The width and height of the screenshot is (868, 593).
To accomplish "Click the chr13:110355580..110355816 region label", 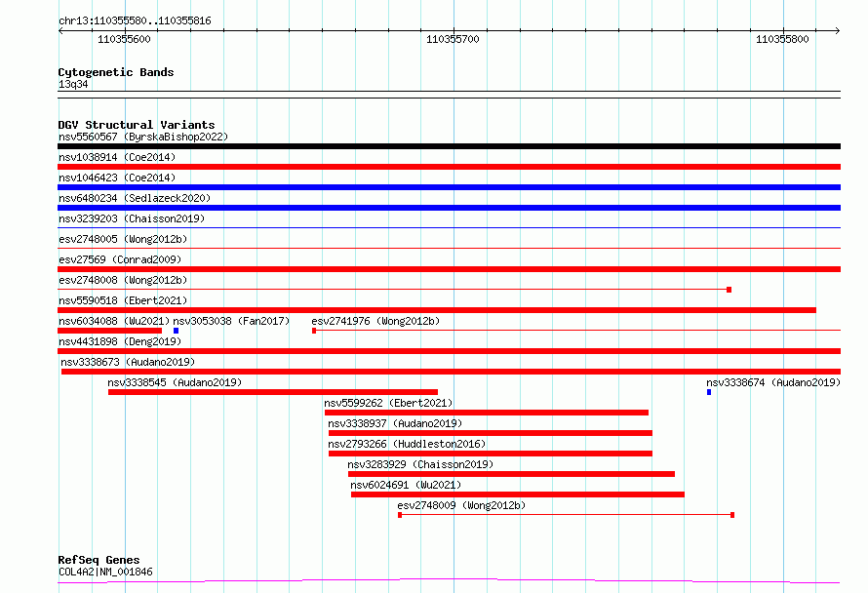I will pos(135,21).
